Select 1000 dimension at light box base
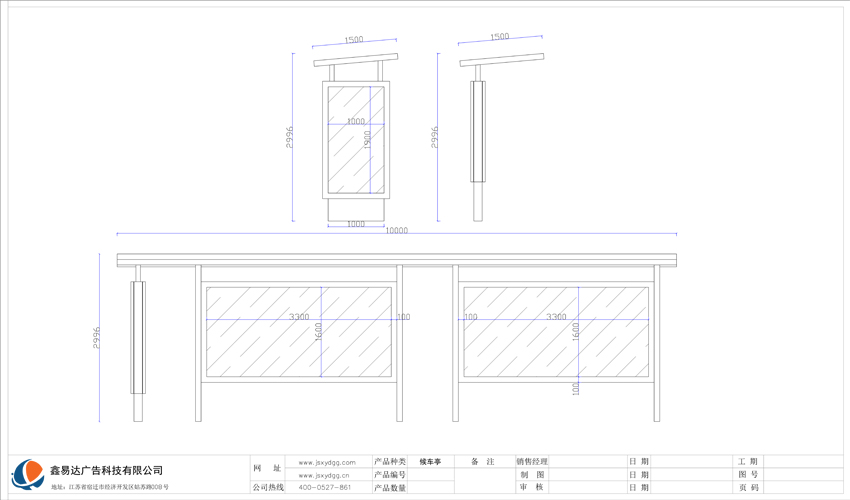Image resolution: width=850 pixels, height=500 pixels. click(x=356, y=223)
